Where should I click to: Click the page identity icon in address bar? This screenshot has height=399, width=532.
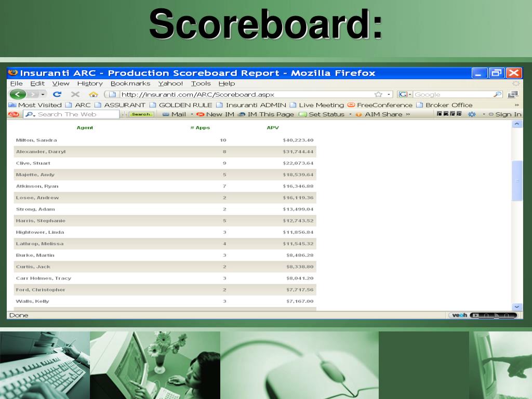tap(112, 95)
